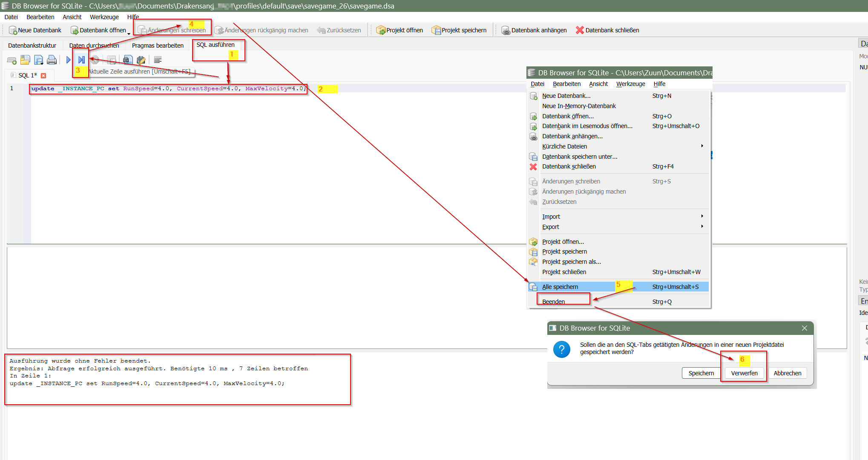Switch to the SQL ausführen tab
The width and height of the screenshot is (868, 460).
[x=216, y=45]
